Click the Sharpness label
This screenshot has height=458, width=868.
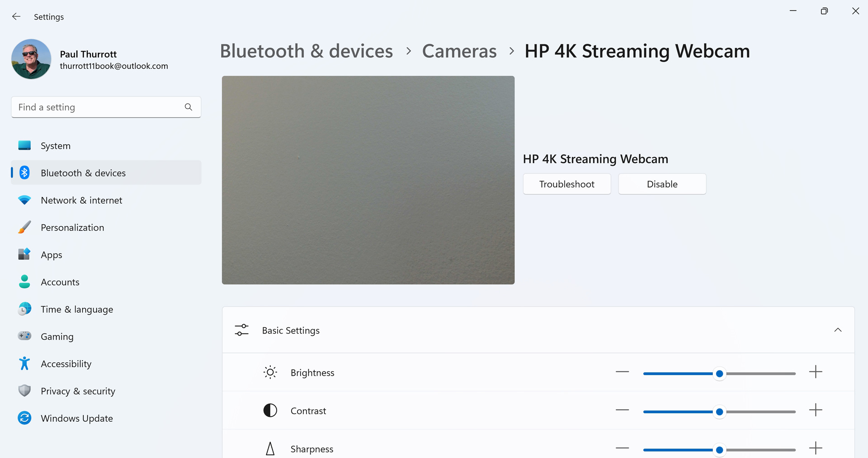coord(312,449)
